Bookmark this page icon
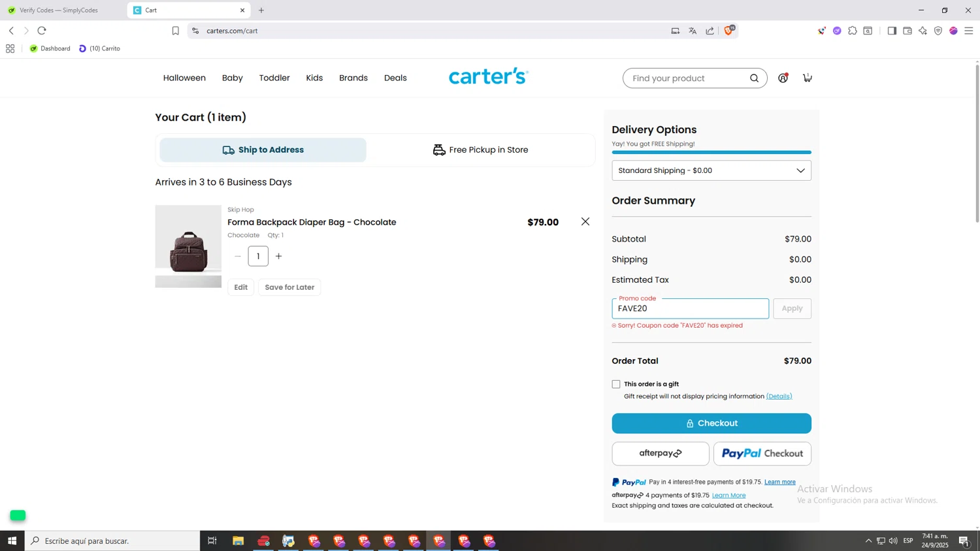The height and width of the screenshot is (551, 980). click(x=175, y=31)
